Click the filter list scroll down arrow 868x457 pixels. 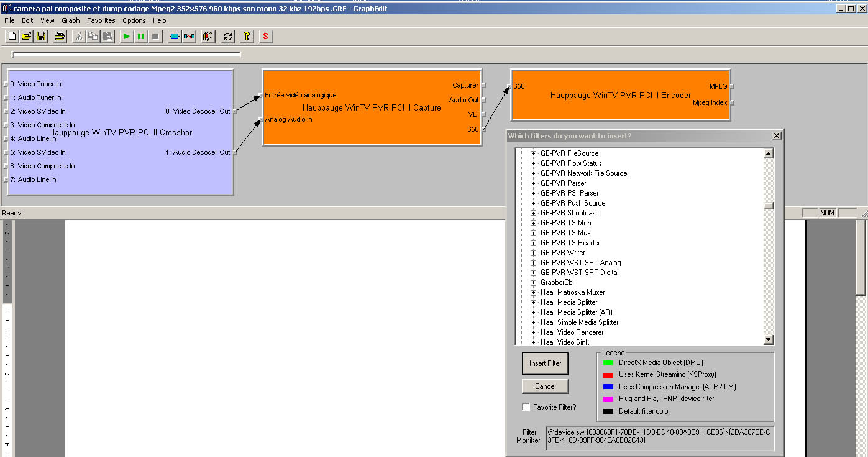(769, 340)
